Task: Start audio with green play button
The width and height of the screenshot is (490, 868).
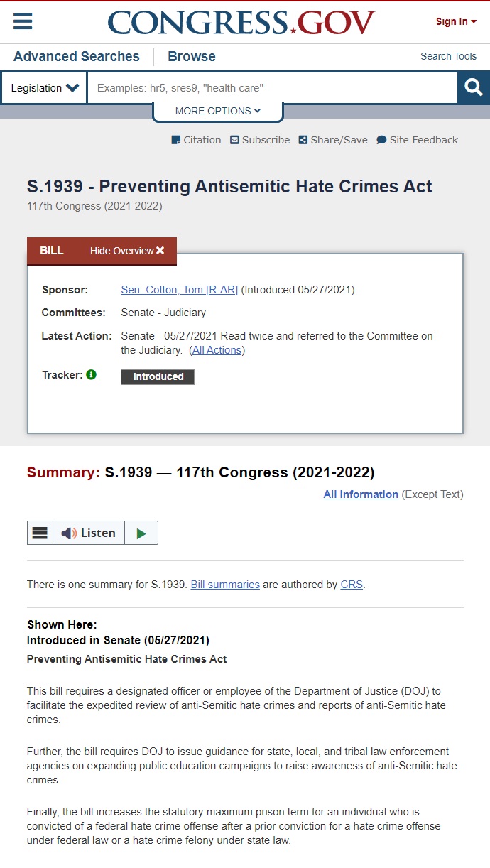Action: tap(141, 533)
